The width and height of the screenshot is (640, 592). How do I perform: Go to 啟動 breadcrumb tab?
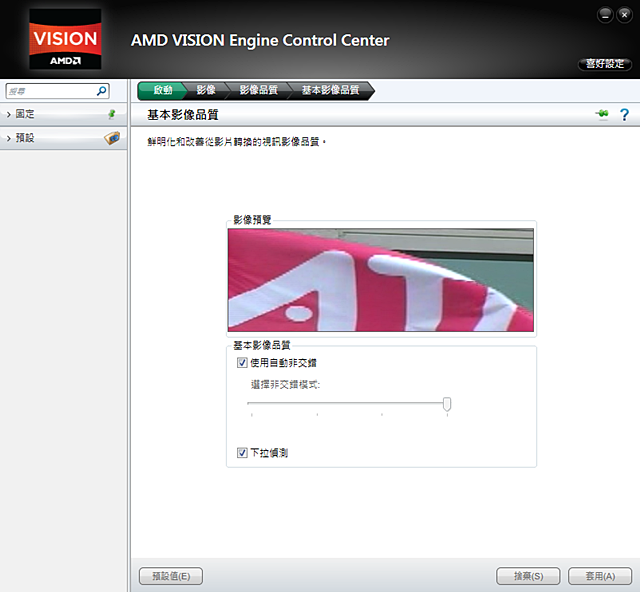point(162,90)
